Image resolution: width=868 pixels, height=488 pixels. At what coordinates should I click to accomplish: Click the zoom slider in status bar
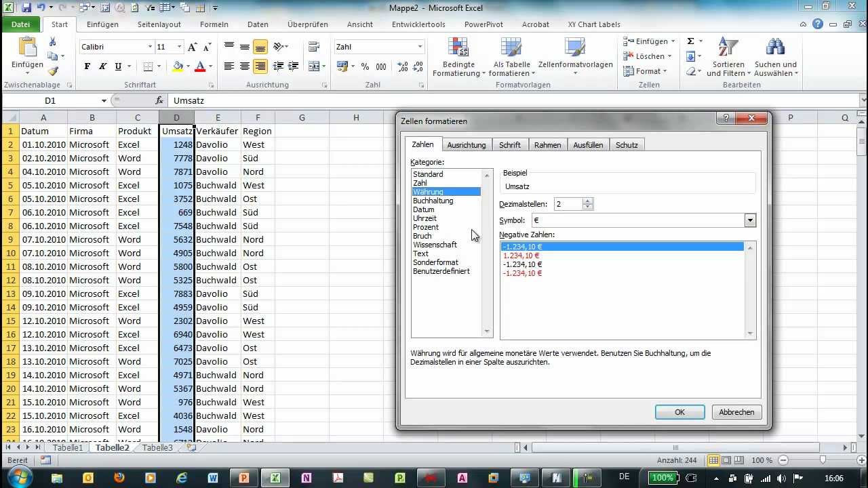[822, 460]
